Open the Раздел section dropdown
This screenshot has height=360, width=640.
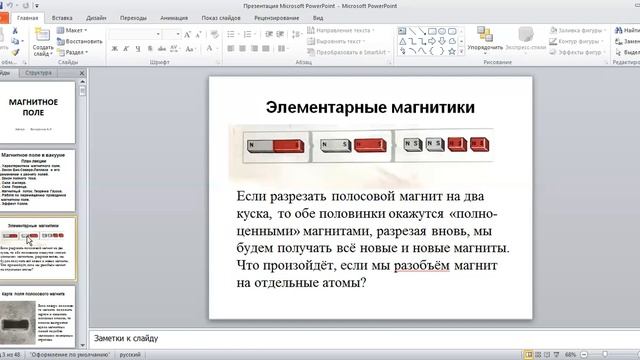[73, 52]
